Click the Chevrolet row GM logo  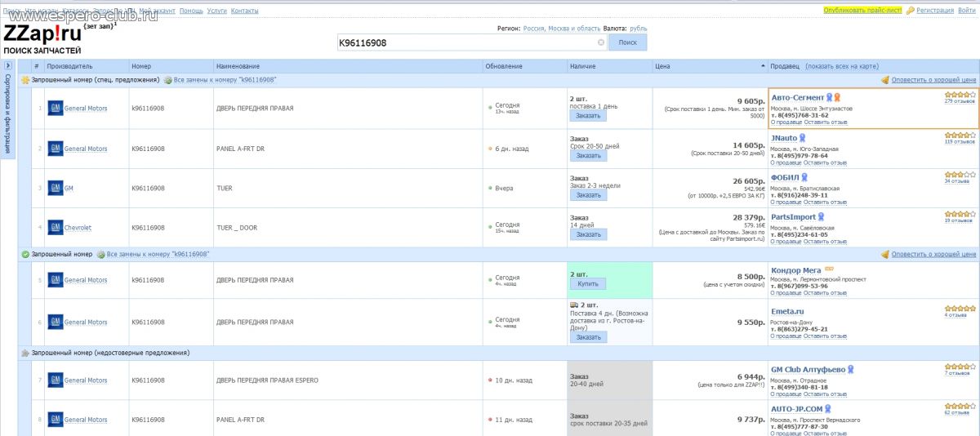[x=56, y=228]
